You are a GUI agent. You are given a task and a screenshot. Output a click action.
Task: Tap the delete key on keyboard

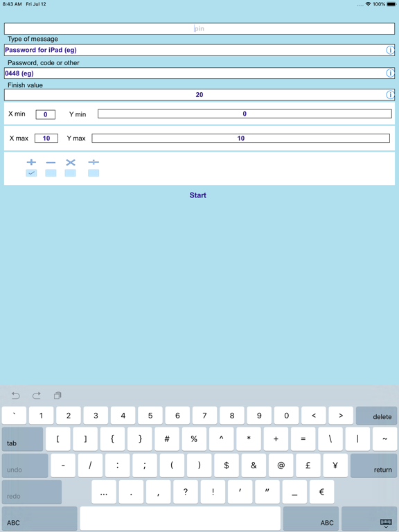(376, 416)
